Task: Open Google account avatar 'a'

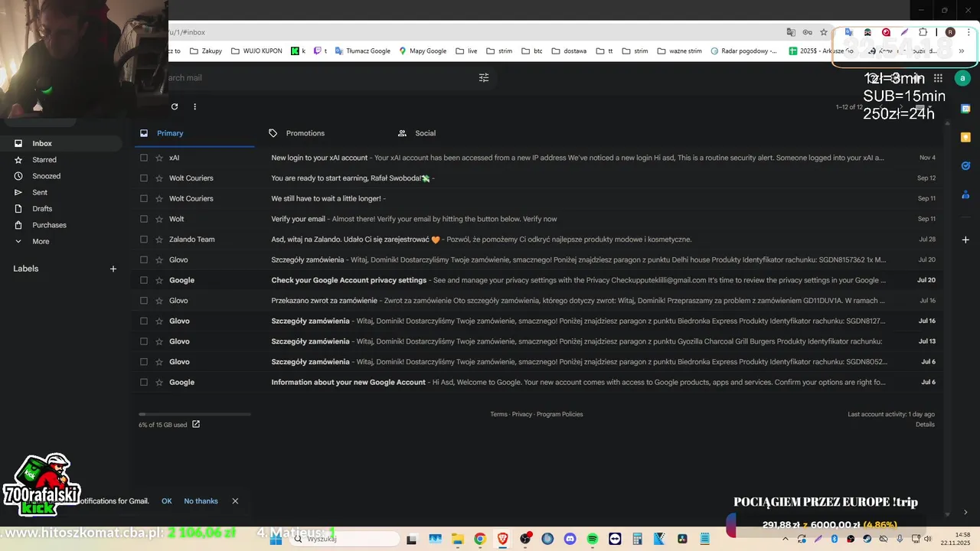Action: pos(962,78)
